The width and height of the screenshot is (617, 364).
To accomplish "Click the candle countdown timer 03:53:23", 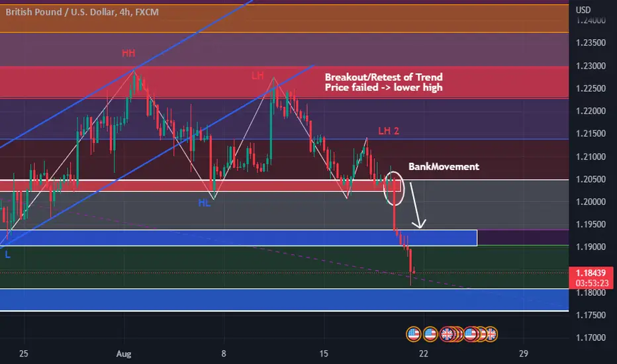I will point(592,283).
